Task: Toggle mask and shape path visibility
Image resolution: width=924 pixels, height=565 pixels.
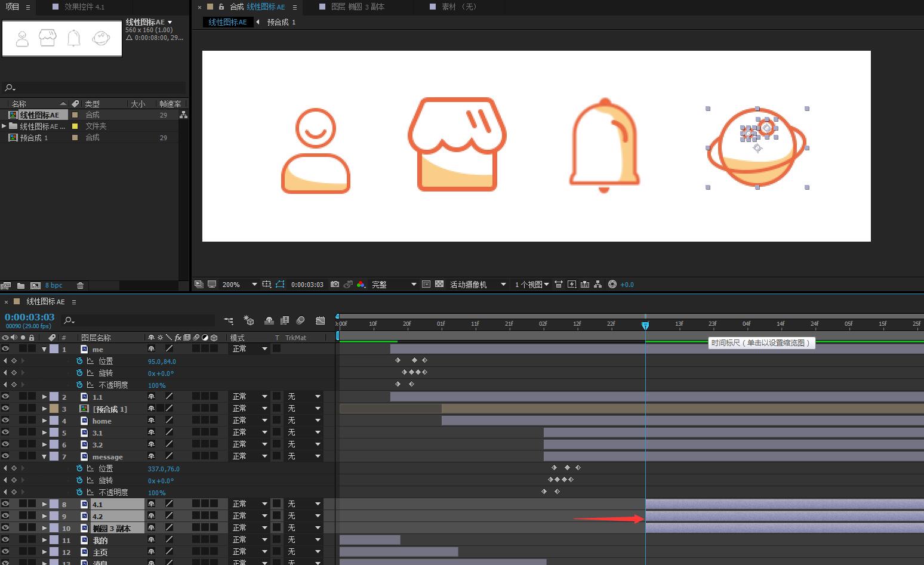Action: point(280,285)
